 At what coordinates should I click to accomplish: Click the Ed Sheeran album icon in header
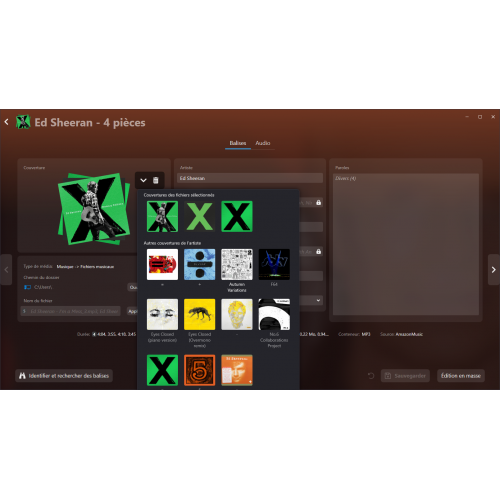(x=23, y=122)
